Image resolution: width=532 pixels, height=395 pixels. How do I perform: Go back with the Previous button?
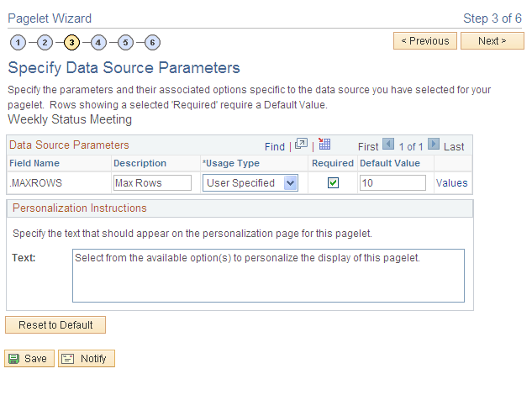(x=424, y=41)
